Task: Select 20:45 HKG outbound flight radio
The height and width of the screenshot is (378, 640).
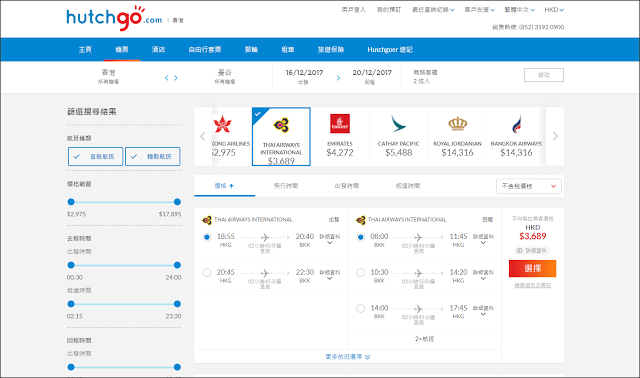Action: point(207,272)
